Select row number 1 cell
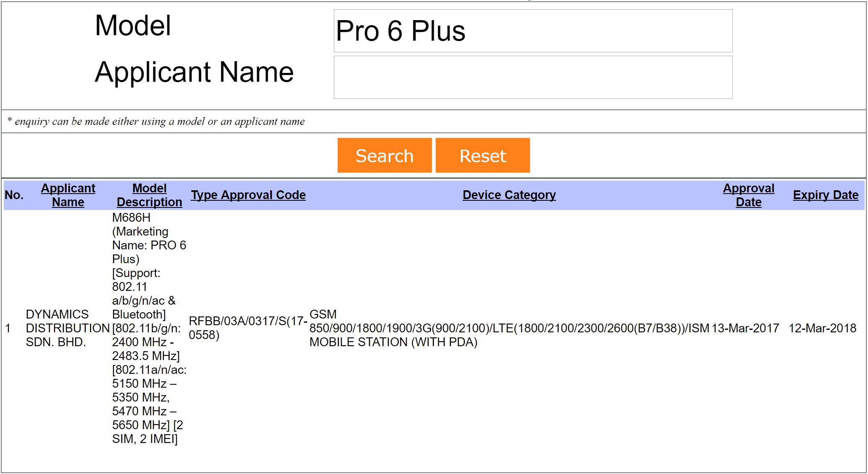Viewport: 868px width, 474px height. [8, 328]
